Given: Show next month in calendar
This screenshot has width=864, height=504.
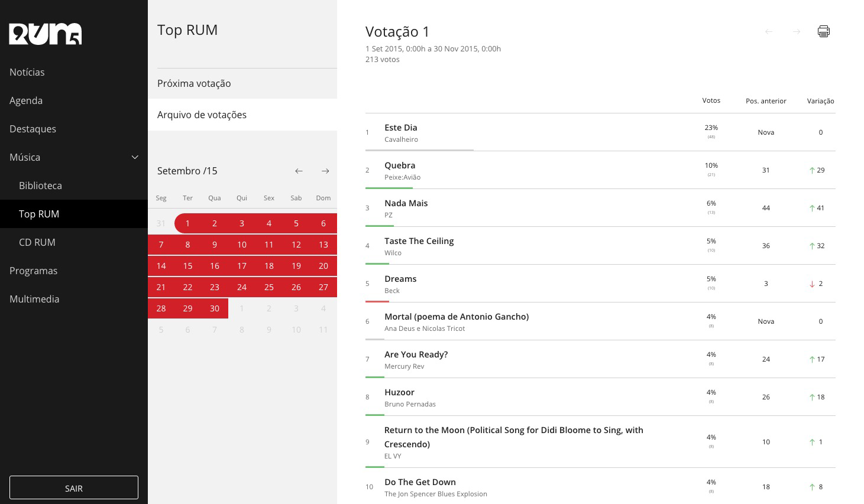Looking at the screenshot, I should point(325,171).
